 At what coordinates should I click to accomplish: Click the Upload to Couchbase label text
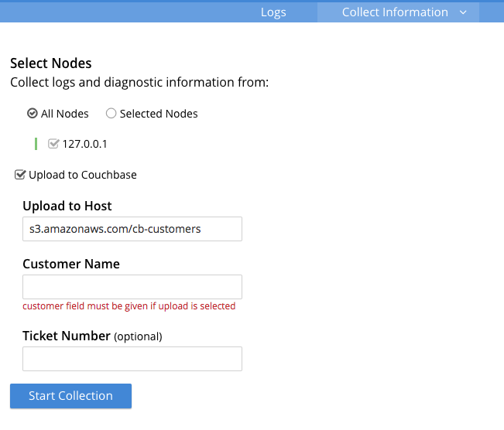pos(83,175)
